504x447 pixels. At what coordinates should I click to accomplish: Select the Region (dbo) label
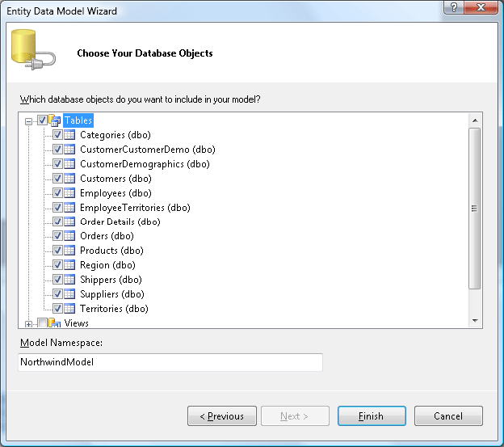(x=107, y=264)
